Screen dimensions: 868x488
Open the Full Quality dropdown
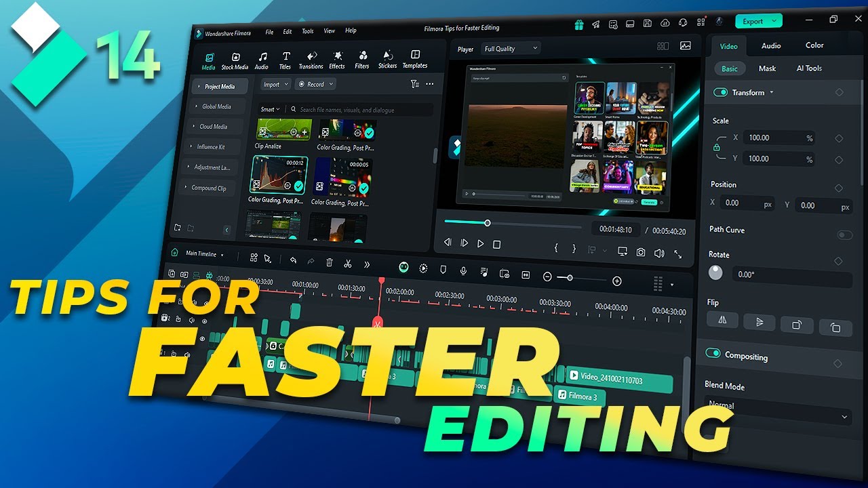(x=511, y=48)
